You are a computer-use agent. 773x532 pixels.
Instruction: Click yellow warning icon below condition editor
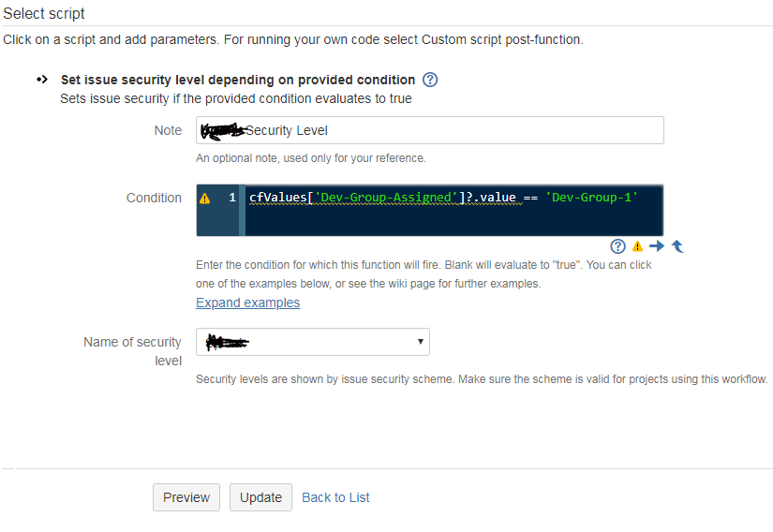tap(637, 245)
